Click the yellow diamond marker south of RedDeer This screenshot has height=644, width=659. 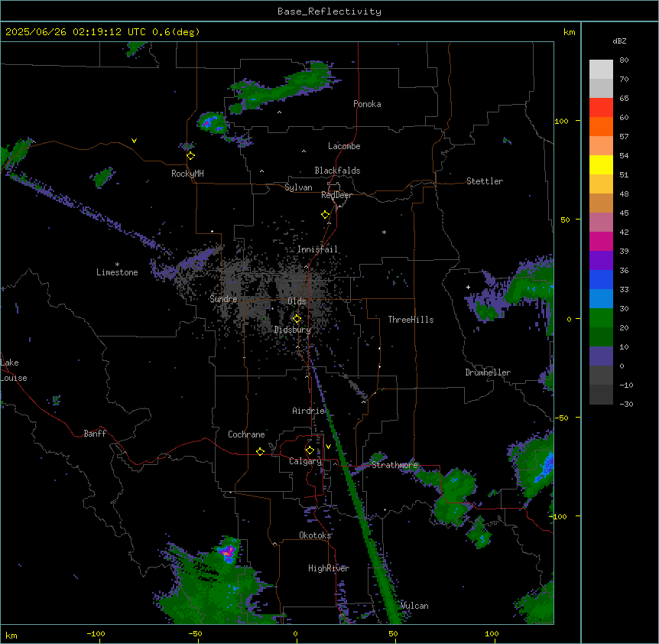[x=326, y=215]
